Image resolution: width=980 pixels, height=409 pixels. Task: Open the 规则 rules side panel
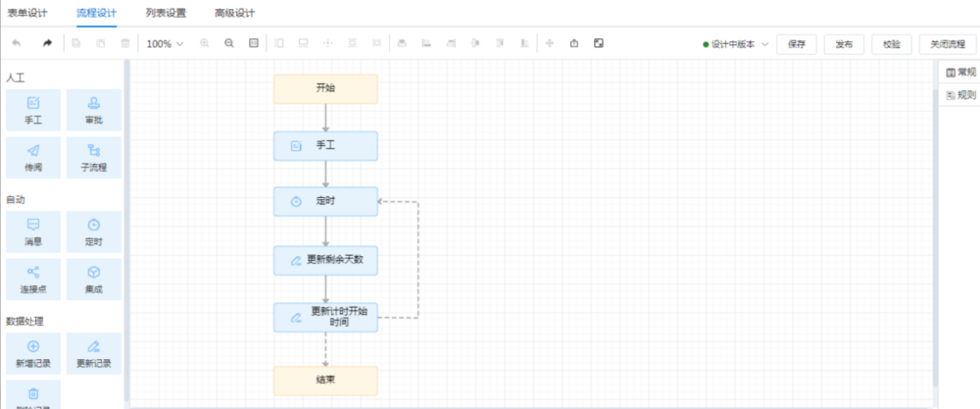tap(960, 95)
